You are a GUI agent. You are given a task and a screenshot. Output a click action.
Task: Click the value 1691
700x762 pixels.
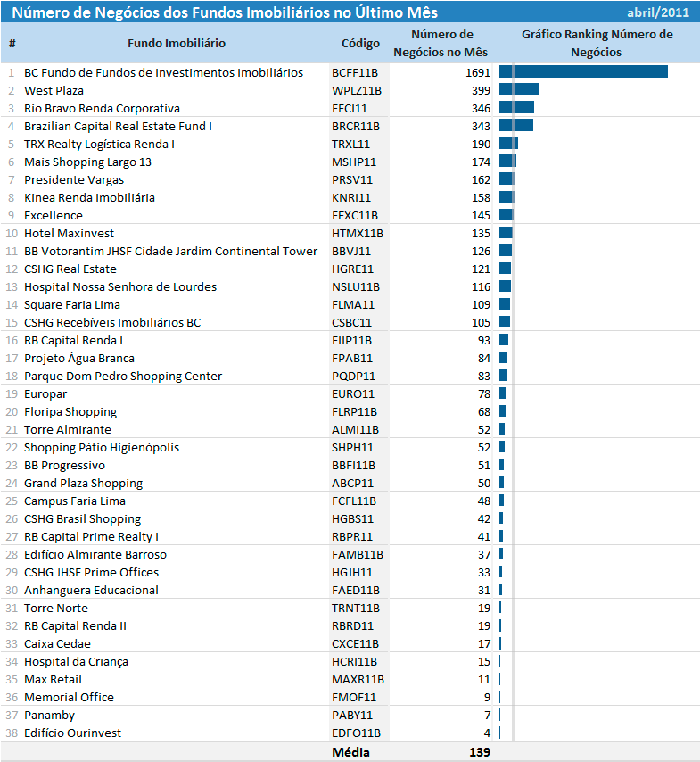(478, 73)
